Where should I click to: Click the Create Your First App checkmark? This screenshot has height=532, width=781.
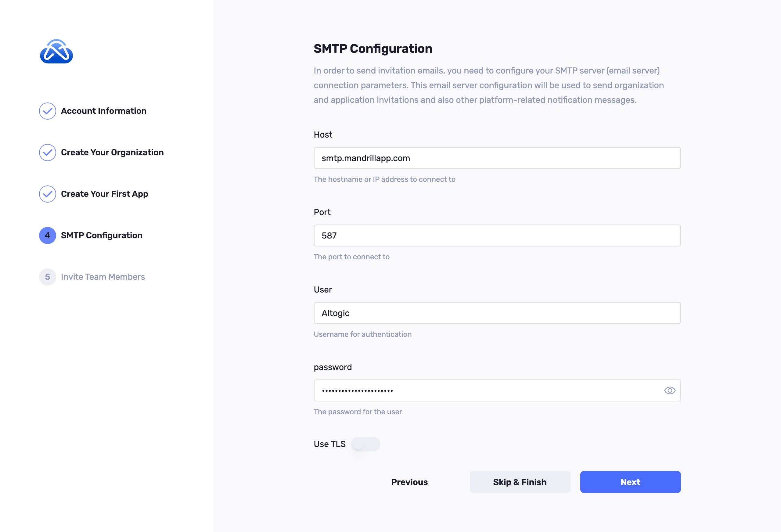tap(47, 194)
